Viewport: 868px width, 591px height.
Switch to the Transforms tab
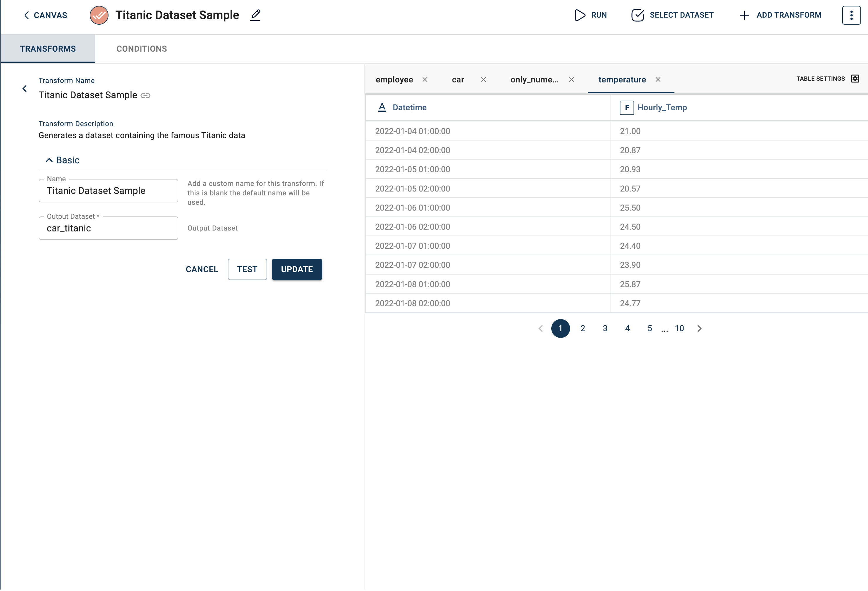[48, 49]
